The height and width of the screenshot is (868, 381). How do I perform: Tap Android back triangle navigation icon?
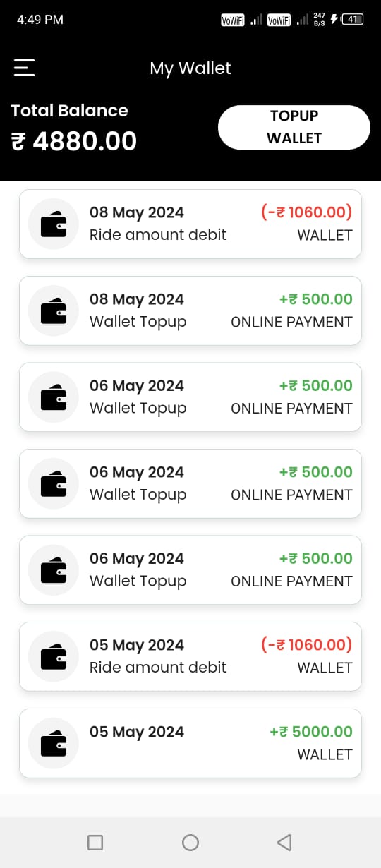tap(284, 842)
